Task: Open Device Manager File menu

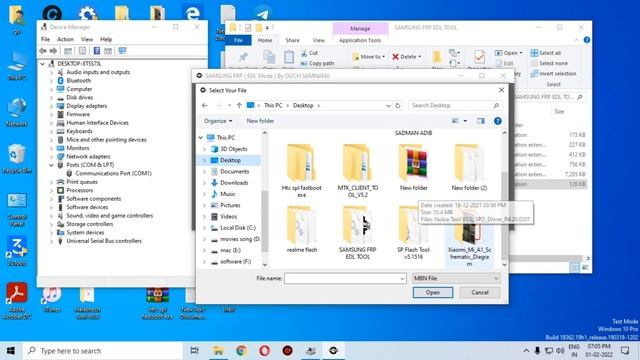Action: coord(45,39)
